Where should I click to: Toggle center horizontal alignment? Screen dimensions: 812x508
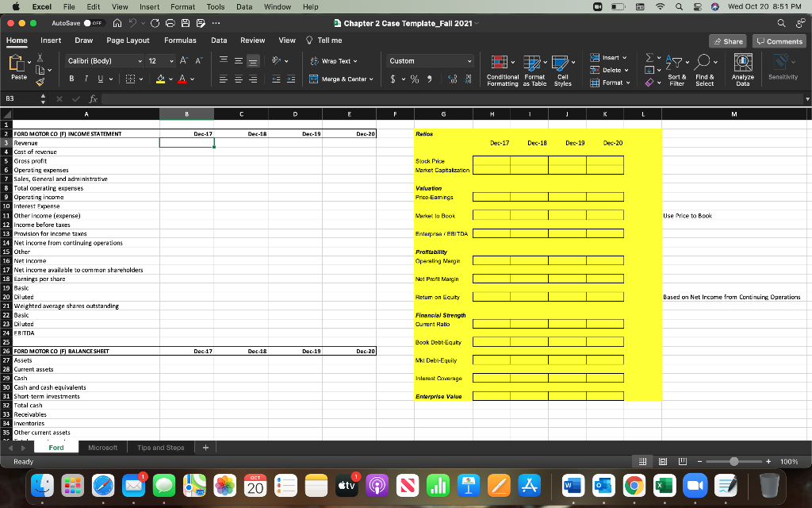click(x=238, y=79)
